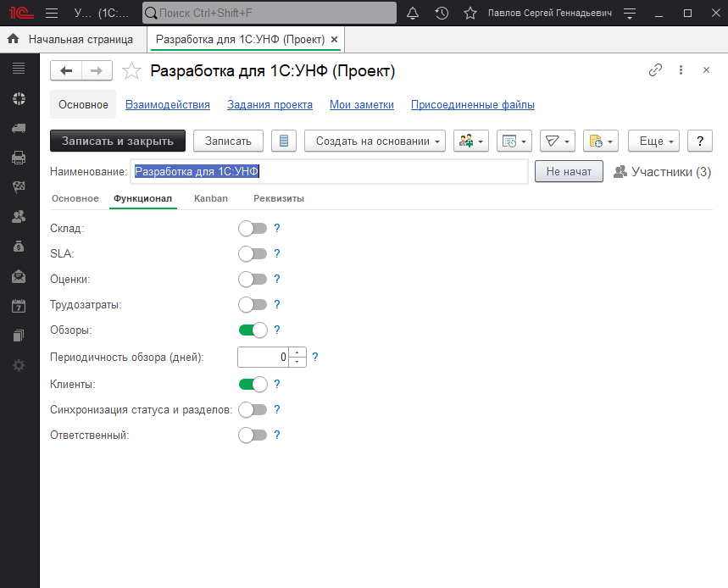Show help hint next to Склад

point(277,228)
